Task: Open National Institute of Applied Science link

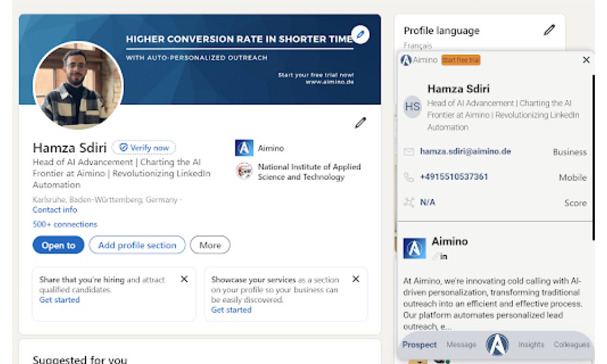Action: click(x=309, y=172)
